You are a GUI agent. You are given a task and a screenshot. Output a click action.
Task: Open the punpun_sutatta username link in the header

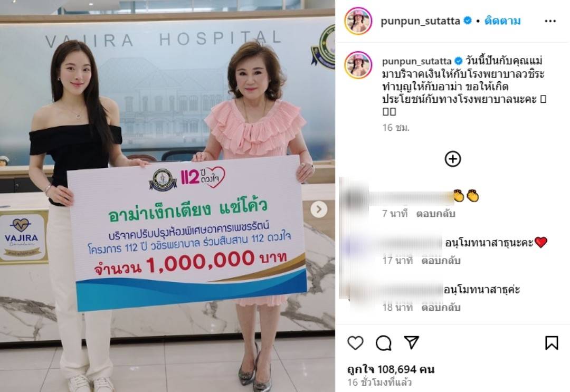(420, 21)
